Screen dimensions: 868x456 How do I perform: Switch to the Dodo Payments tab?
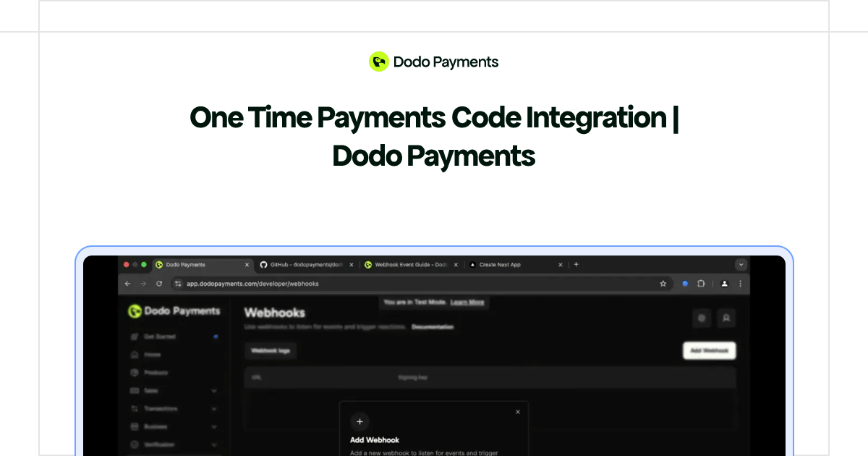203,265
